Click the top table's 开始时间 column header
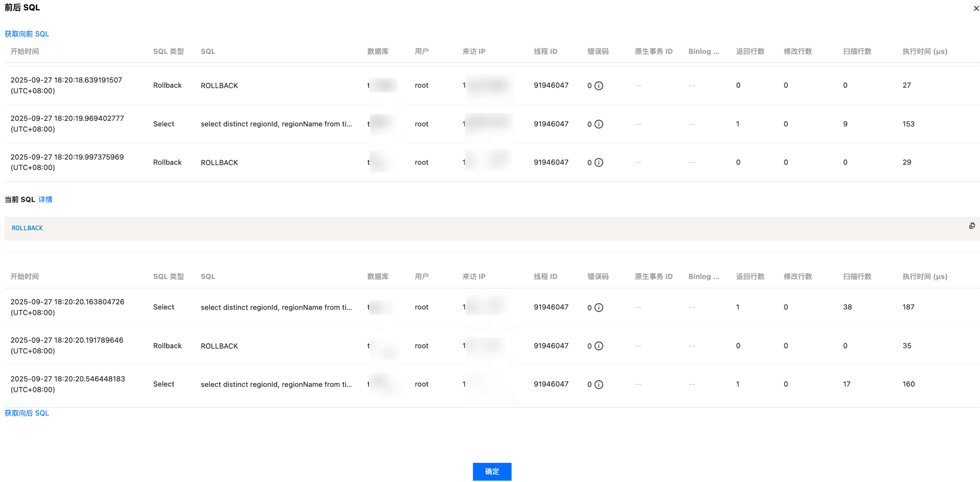Screen dimensions: 980x482 point(25,52)
